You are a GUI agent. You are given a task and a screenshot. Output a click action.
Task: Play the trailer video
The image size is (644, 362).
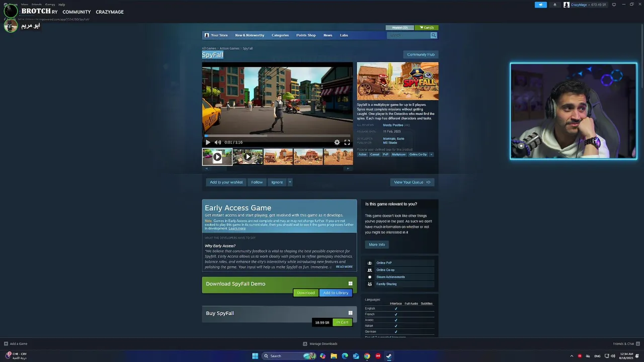[x=208, y=142]
